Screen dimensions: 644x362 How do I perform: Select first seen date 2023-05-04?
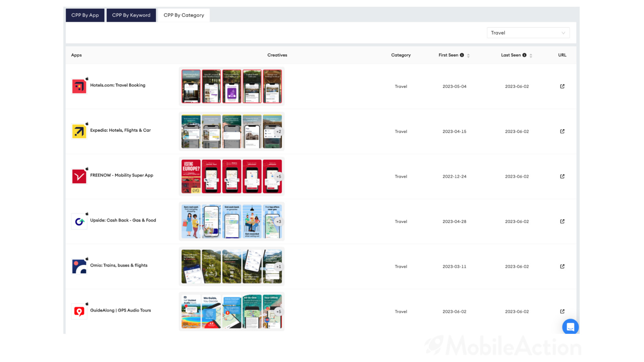click(454, 86)
